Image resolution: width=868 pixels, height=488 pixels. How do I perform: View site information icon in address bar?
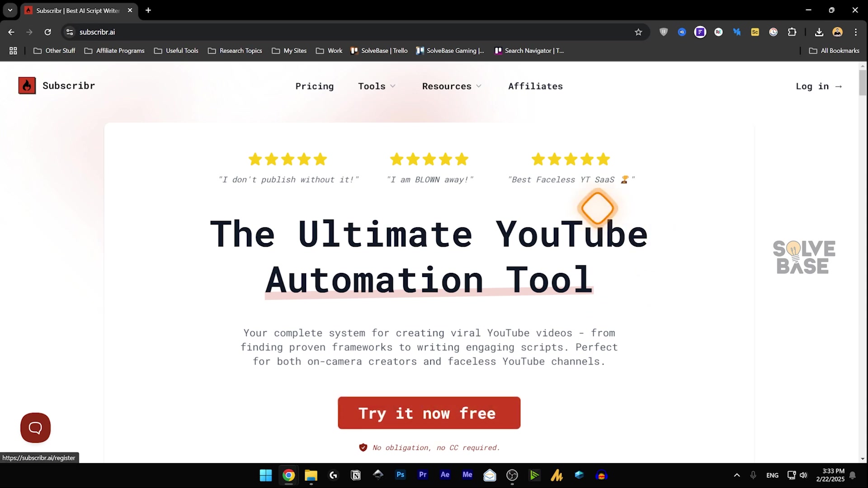pos(70,32)
